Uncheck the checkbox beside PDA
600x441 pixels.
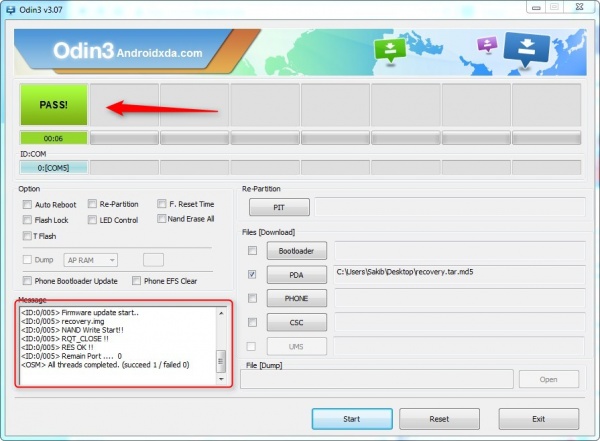tap(252, 274)
